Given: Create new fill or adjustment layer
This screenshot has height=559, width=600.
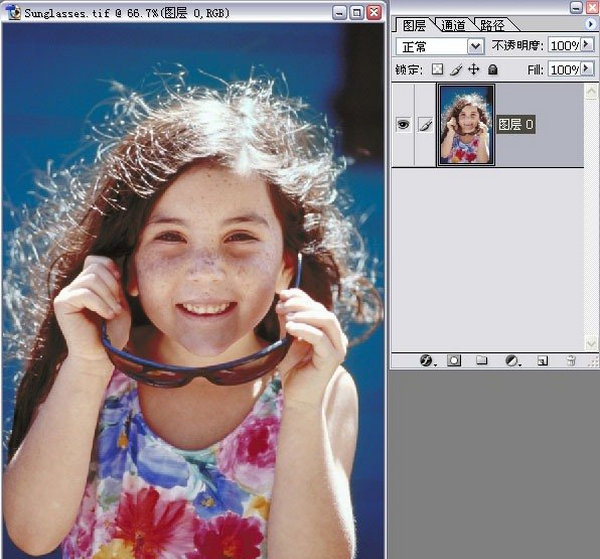Looking at the screenshot, I should 512,360.
